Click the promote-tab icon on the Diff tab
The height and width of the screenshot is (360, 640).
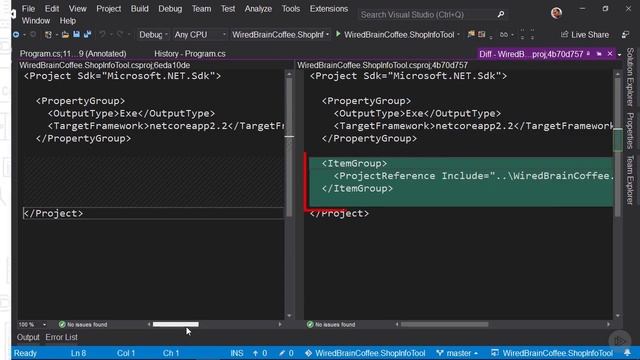[599, 54]
